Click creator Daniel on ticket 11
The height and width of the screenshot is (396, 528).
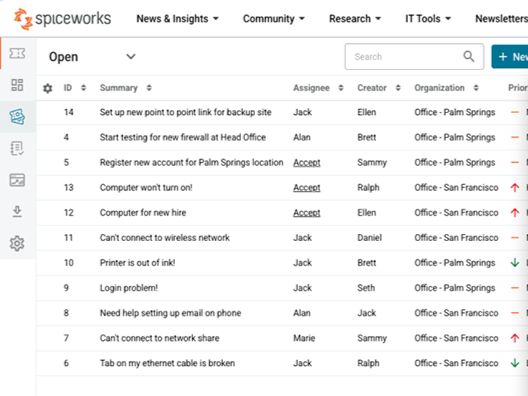369,238
